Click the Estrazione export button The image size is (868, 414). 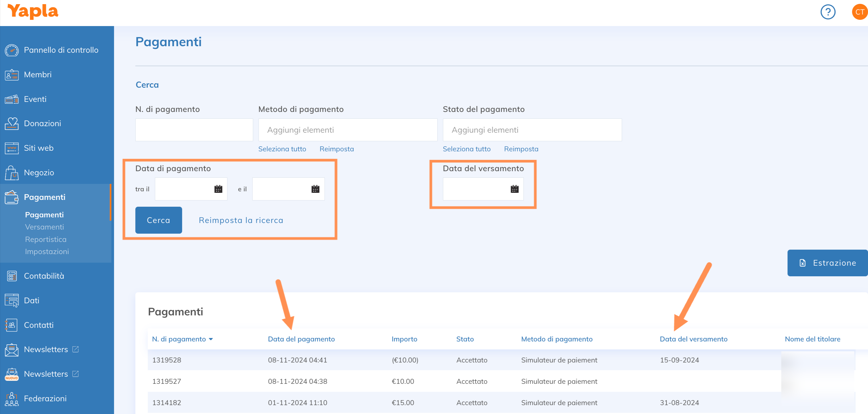tap(827, 263)
